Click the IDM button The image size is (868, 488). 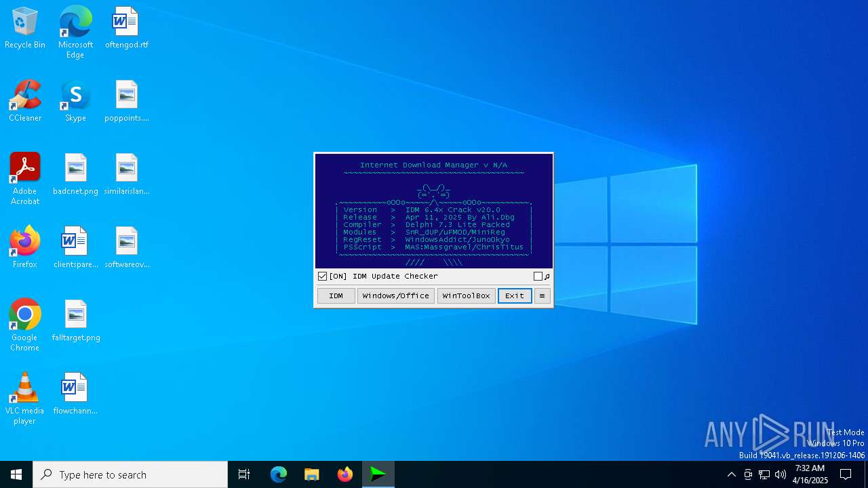point(336,296)
